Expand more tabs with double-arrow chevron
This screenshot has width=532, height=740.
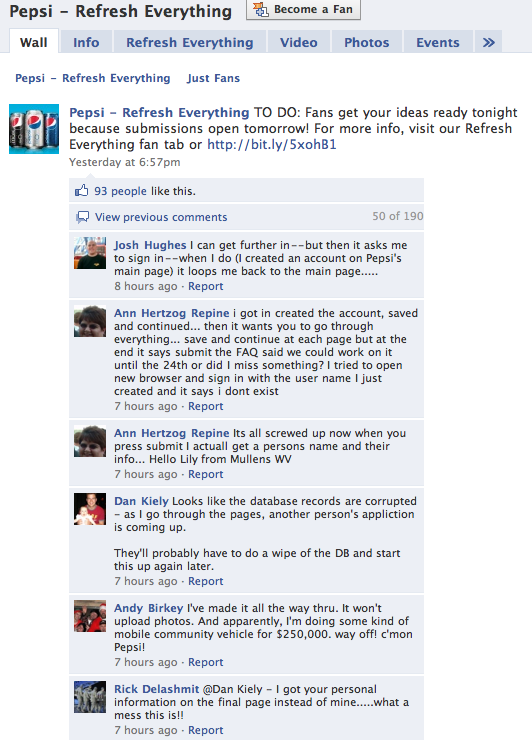pos(489,42)
